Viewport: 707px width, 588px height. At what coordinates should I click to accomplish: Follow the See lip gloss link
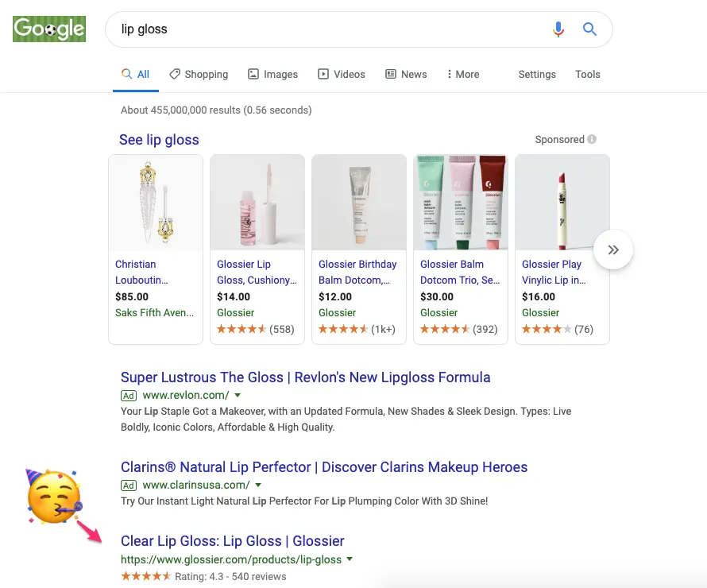coord(159,139)
